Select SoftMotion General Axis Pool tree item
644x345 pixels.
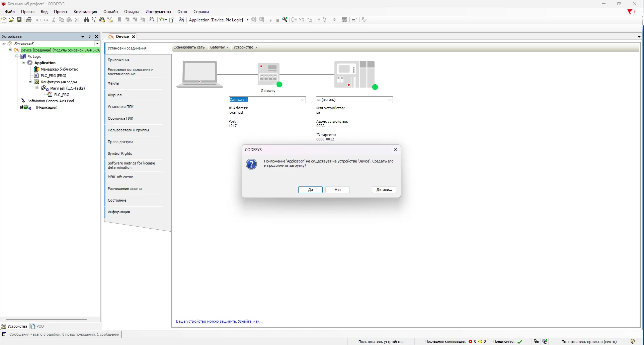[51, 101]
